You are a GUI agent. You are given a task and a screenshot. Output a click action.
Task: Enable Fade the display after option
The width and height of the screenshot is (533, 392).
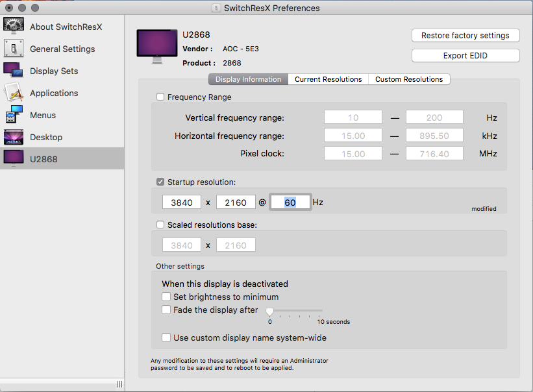167,310
